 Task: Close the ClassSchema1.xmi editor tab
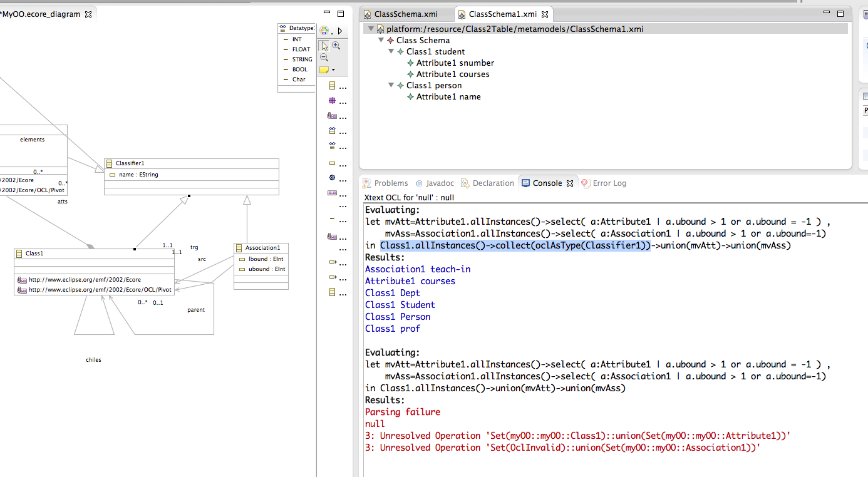tap(545, 14)
